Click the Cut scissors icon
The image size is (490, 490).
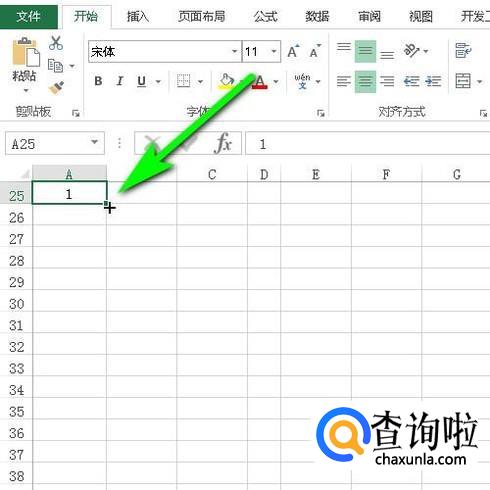(x=56, y=43)
